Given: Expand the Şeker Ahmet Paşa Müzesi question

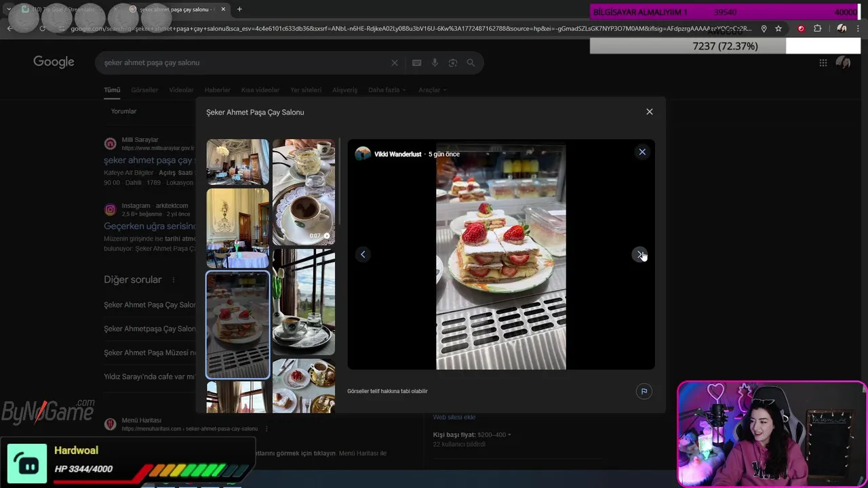Looking at the screenshot, I should [150, 352].
